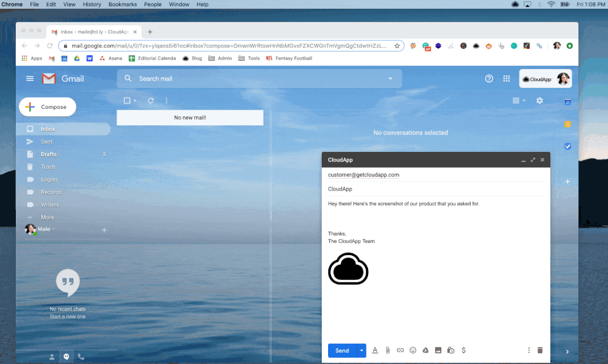Click the CloudApp subject line field
The height and width of the screenshot is (364, 608).
tap(436, 189)
